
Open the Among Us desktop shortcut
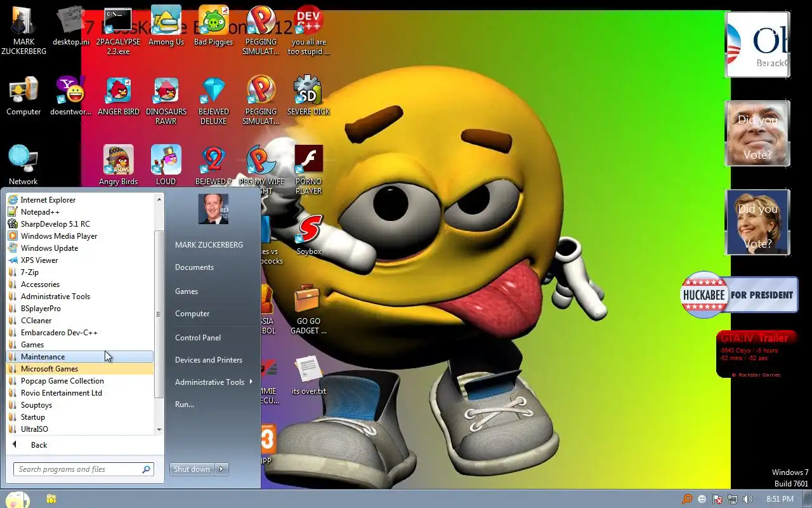[166, 27]
